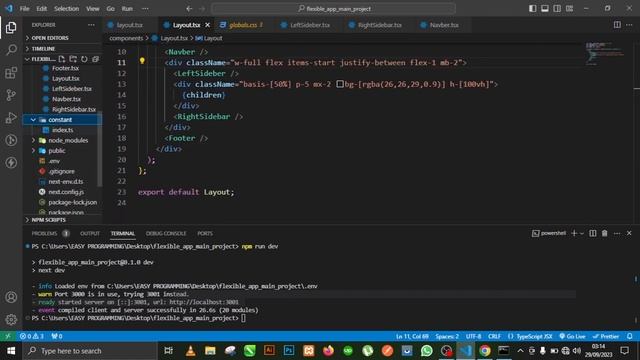This screenshot has height=360, width=640.
Task: Open the Extensions view in activity bar
Action: pyautogui.click(x=11, y=73)
